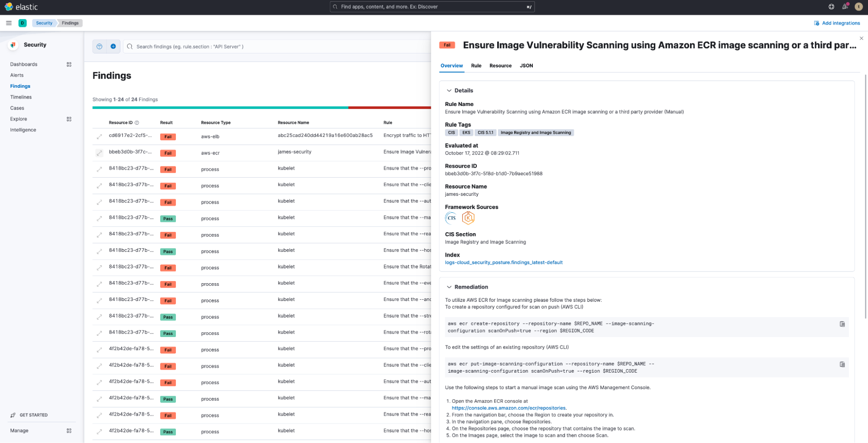This screenshot has width=868, height=443.
Task: Click the Add integrations link
Action: [x=837, y=23]
